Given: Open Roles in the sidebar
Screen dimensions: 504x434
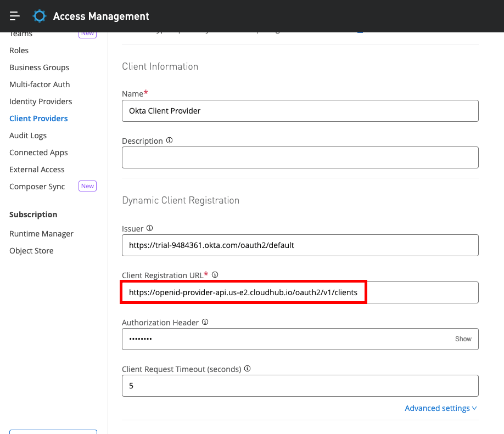Looking at the screenshot, I should [x=19, y=50].
